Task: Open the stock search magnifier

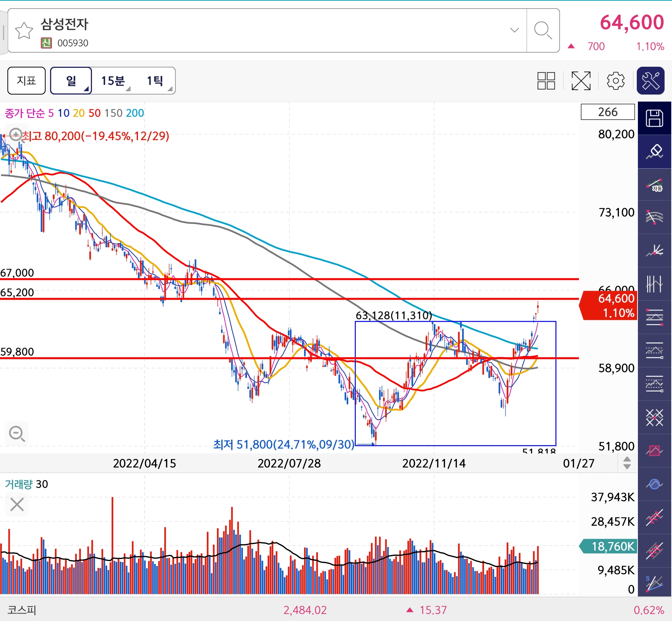Action: [x=543, y=30]
